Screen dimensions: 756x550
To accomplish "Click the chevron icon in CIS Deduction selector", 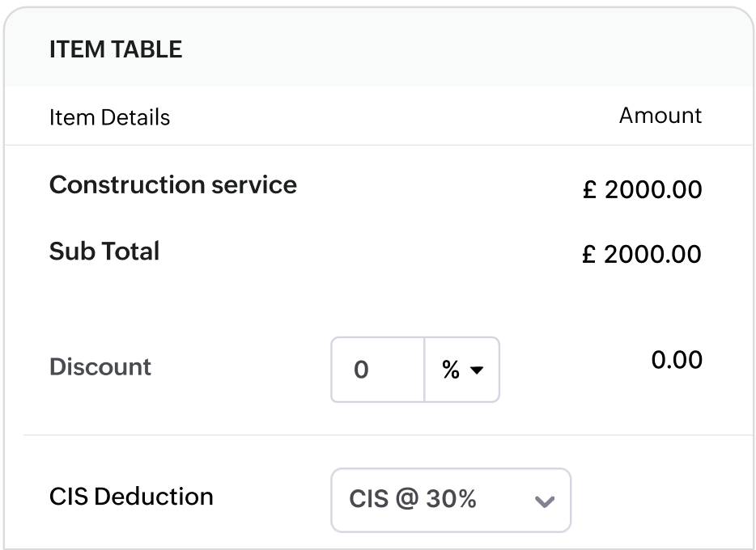I will [545, 501].
